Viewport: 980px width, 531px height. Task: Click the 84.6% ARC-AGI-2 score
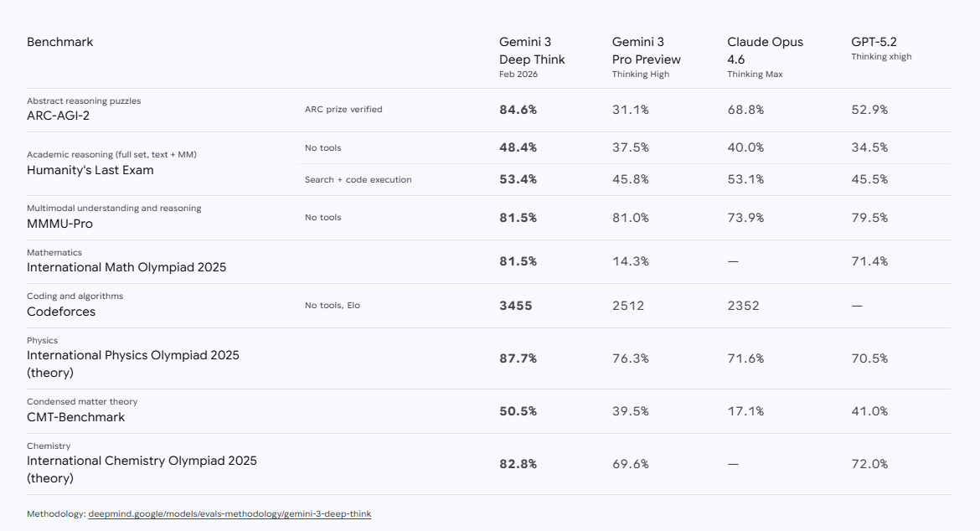518,110
